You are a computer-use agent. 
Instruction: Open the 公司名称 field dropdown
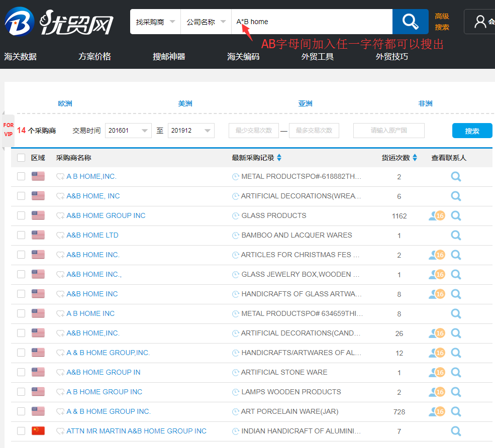pos(206,22)
